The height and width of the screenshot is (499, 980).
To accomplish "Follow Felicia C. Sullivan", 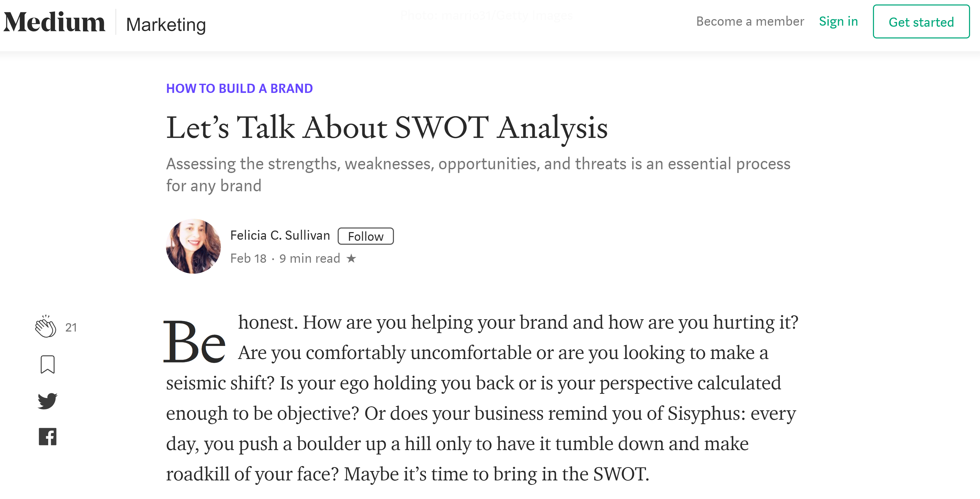I will 365,236.
